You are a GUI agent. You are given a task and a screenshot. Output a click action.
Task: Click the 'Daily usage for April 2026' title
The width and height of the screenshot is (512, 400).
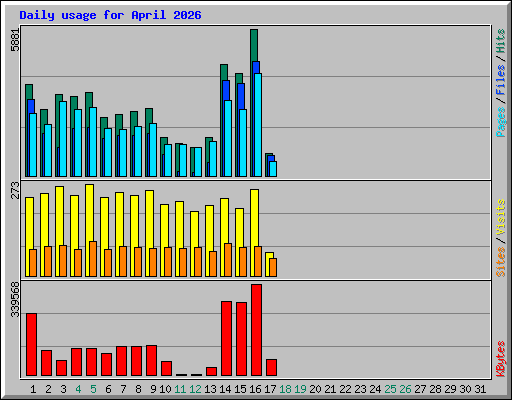click(x=110, y=15)
